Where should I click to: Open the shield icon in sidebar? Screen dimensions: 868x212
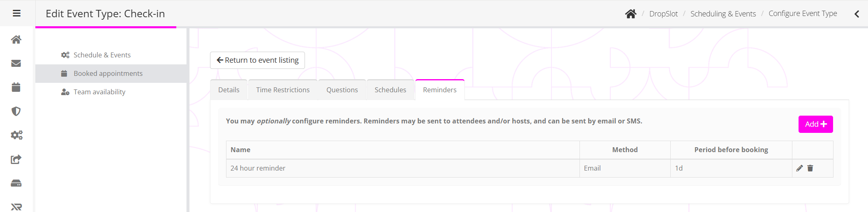(x=16, y=111)
